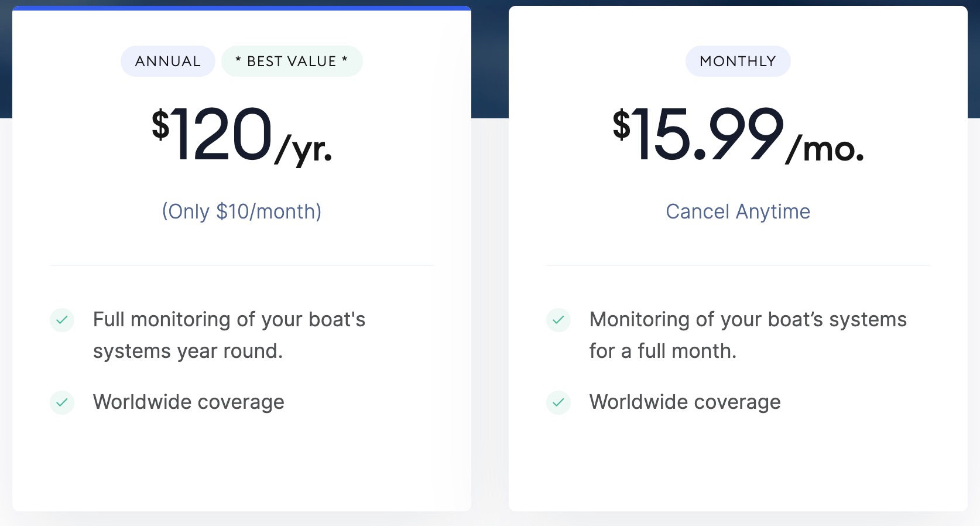Click the blue accent bar atop annual card
The image size is (980, 526).
pos(242,8)
